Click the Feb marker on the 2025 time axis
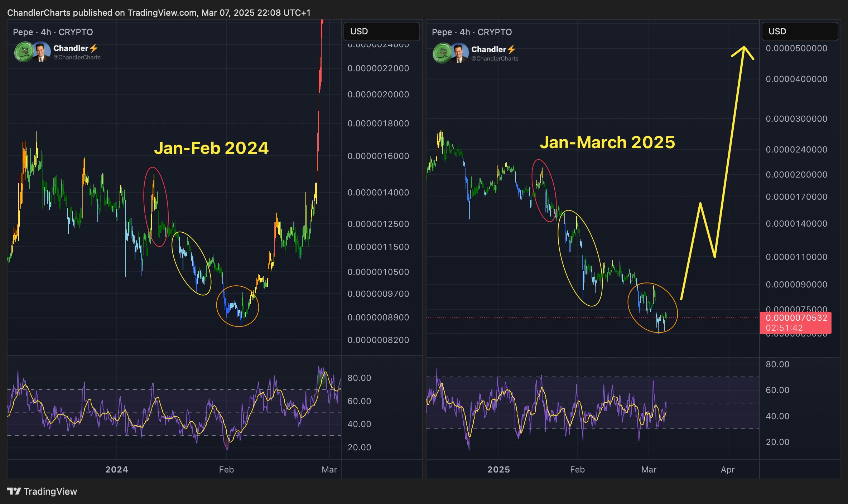Screen dimensions: 848x504 pos(577,469)
